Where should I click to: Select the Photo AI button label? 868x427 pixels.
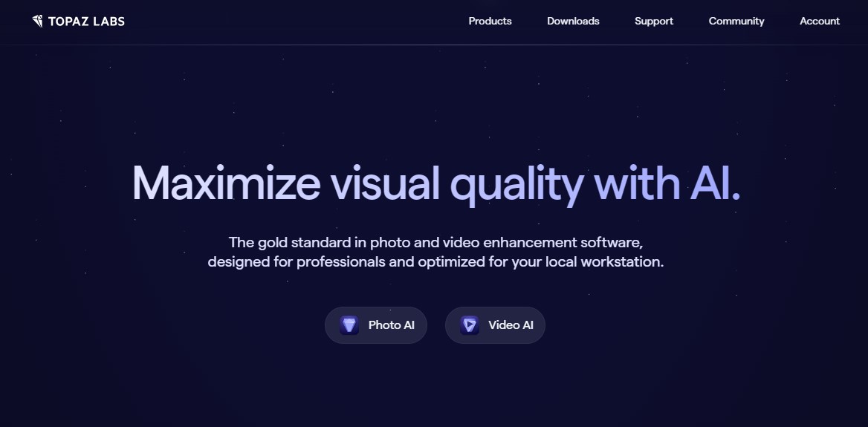392,325
